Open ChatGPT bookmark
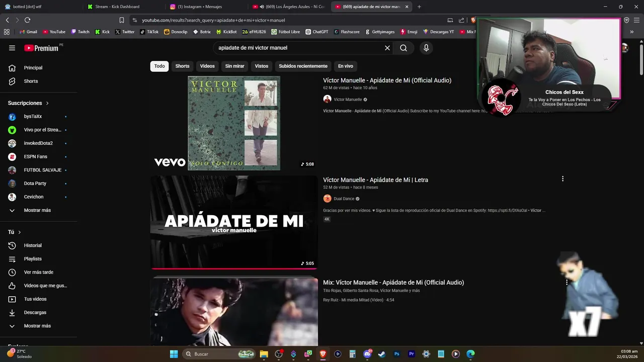 [316, 32]
